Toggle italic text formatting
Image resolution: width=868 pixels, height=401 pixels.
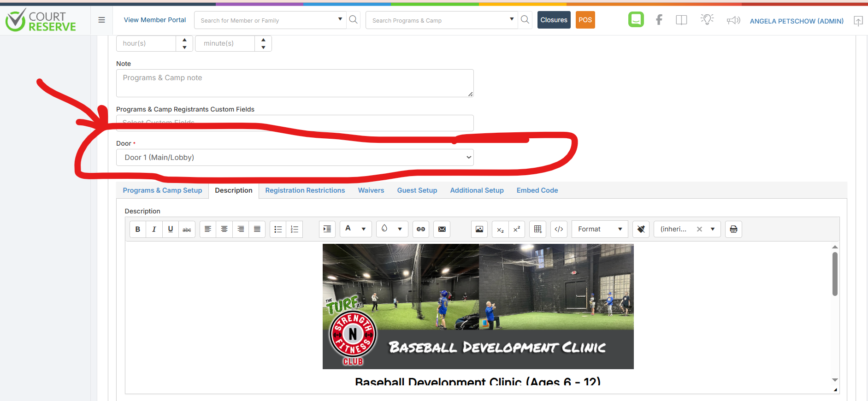[x=154, y=229]
